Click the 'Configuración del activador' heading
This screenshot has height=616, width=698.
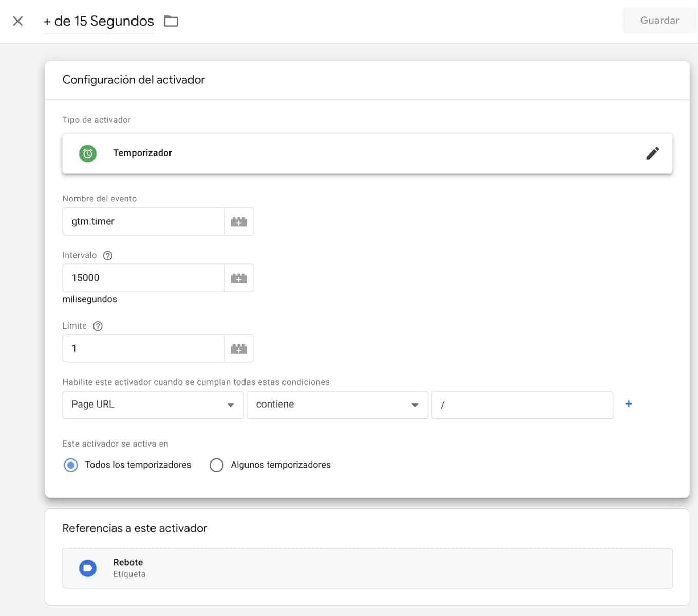tap(134, 80)
